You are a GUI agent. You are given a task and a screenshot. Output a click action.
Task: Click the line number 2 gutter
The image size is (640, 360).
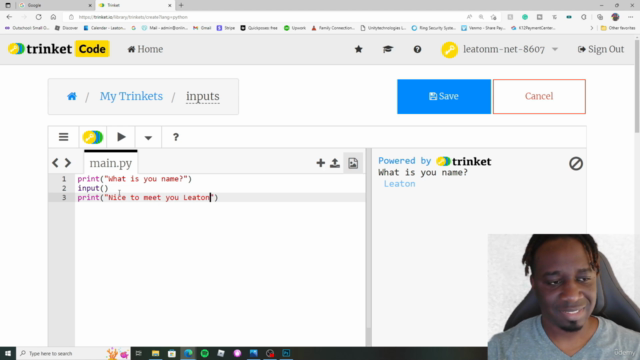coord(64,188)
